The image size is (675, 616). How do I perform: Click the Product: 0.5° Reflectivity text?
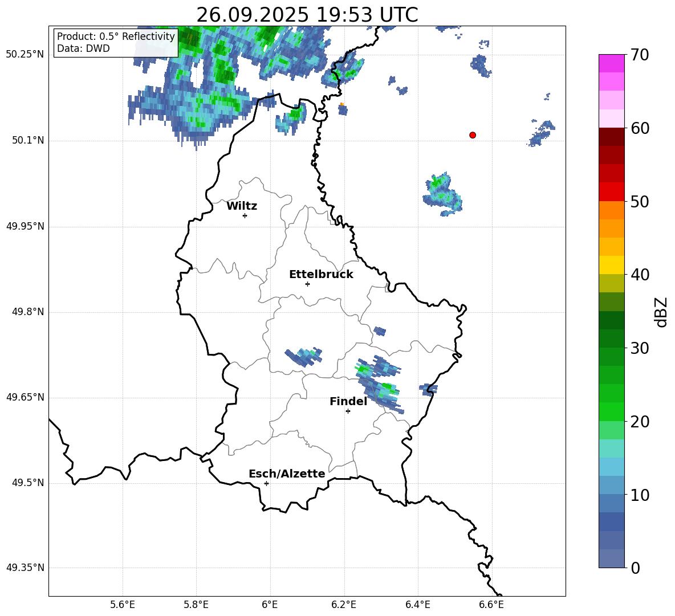[116, 36]
